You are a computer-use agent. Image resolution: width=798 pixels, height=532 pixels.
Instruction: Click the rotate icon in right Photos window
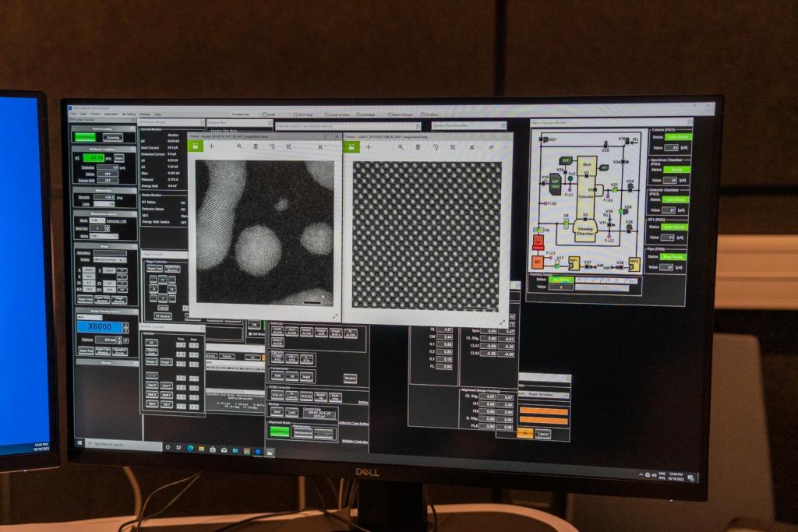pyautogui.click(x=435, y=147)
